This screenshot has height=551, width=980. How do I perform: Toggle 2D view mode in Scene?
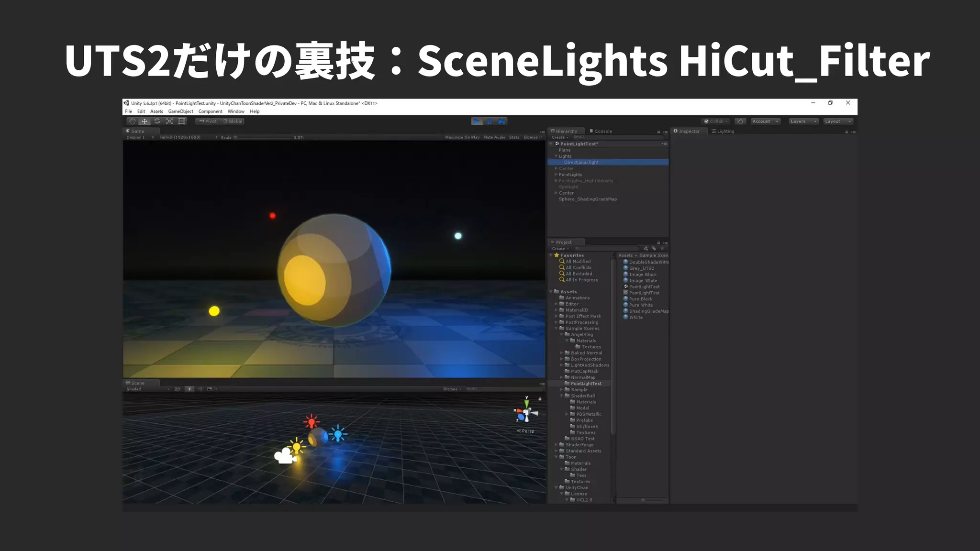pyautogui.click(x=178, y=389)
